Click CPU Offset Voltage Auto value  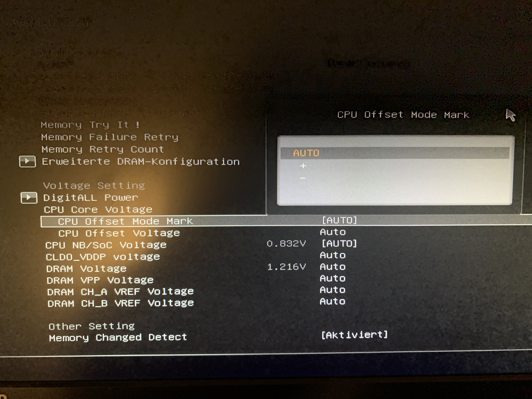coord(333,232)
